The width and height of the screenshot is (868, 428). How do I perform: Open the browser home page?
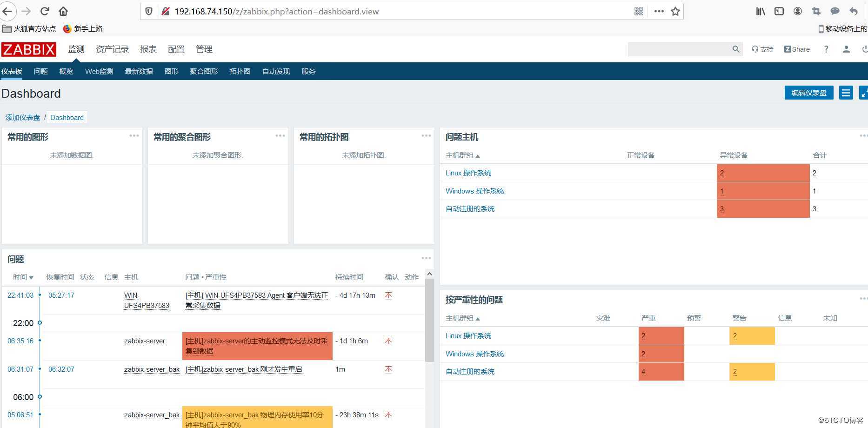point(63,11)
